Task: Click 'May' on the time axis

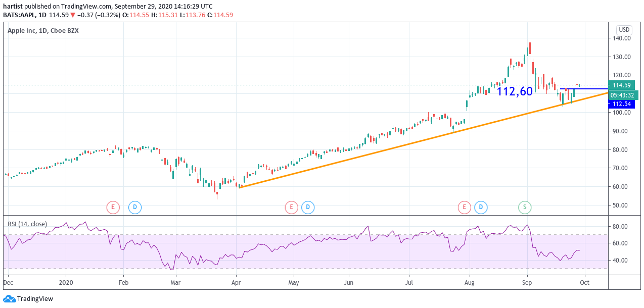Action: [x=294, y=283]
